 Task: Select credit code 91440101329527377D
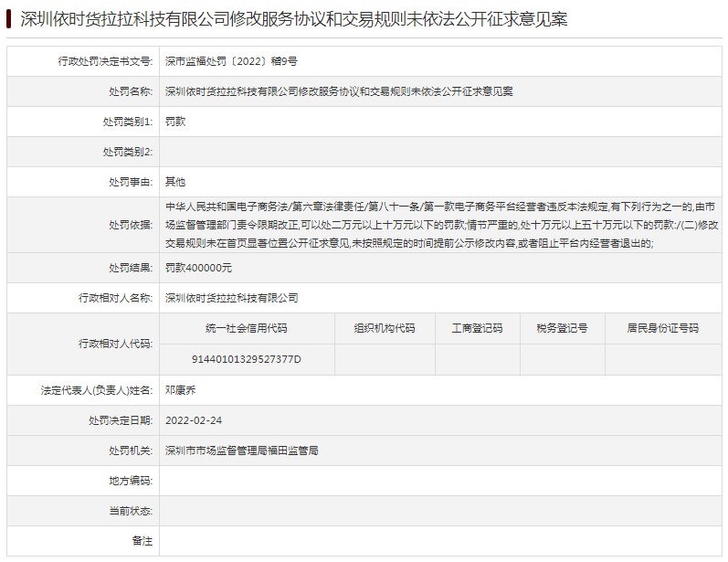[247, 359]
